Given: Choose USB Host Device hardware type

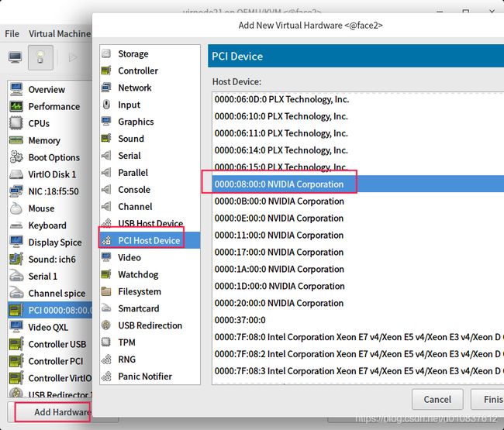Looking at the screenshot, I should point(150,223).
